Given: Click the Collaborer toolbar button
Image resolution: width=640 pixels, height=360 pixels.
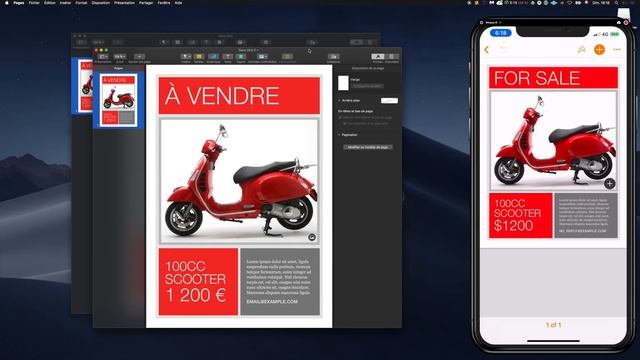Looking at the screenshot, I should [x=333, y=57].
